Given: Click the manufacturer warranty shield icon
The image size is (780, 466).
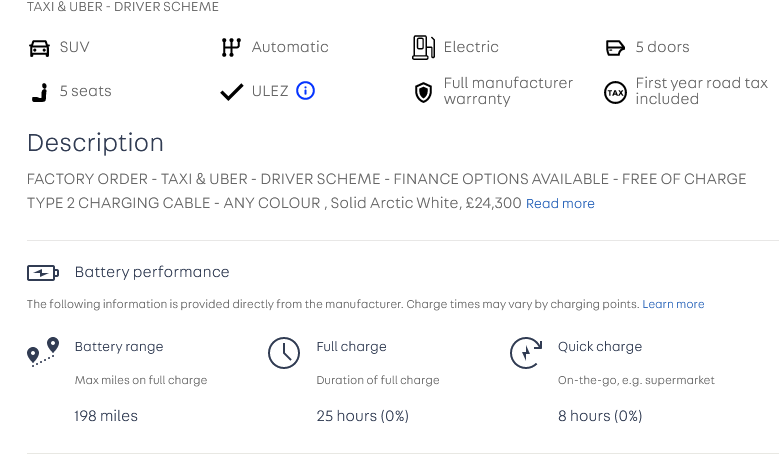Looking at the screenshot, I should (x=423, y=92).
